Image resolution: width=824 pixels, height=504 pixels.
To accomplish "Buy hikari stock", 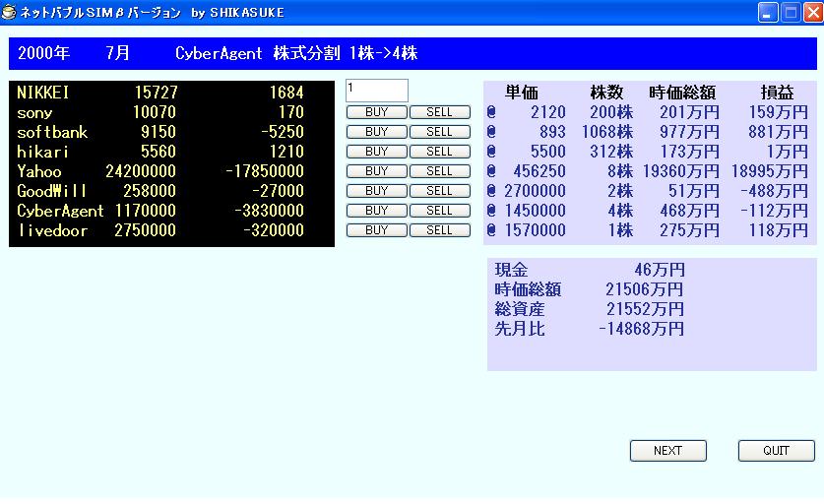I will point(376,152).
